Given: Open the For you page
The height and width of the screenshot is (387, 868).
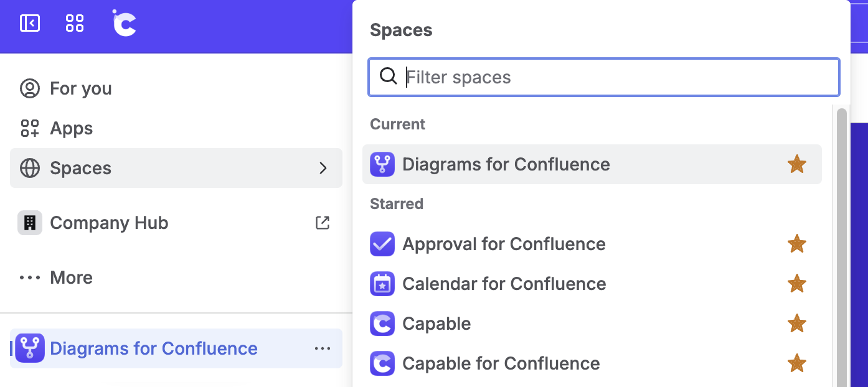Looking at the screenshot, I should [80, 88].
